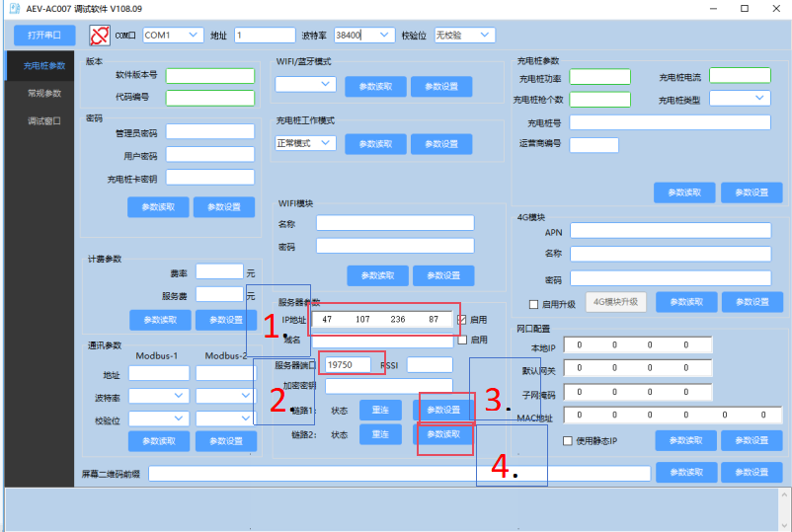Click 参数读取 in the WIFI模块 section
This screenshot has width=792, height=532.
coord(376,275)
